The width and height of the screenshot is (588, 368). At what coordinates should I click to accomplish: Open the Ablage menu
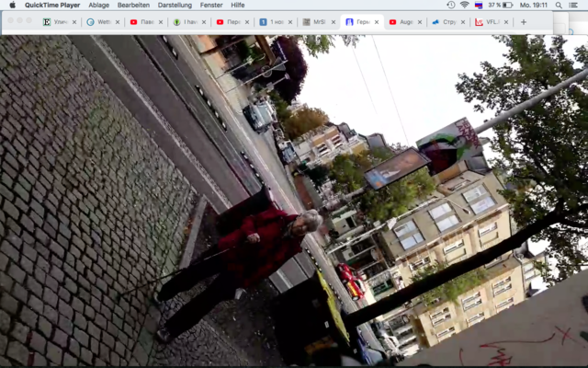pos(99,5)
